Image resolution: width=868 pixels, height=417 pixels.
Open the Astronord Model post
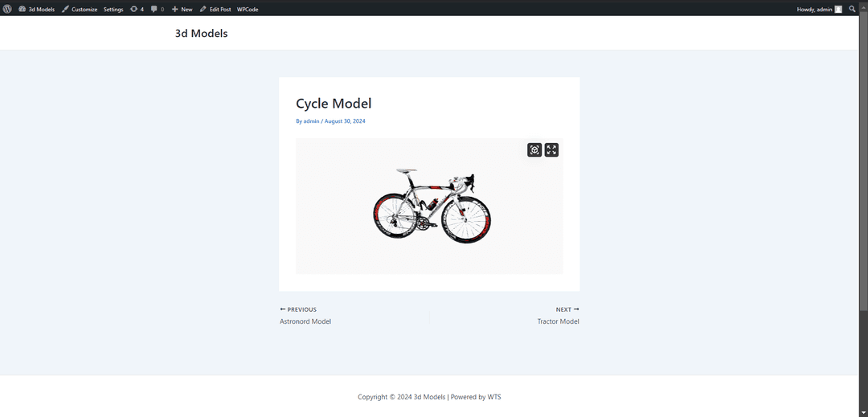pyautogui.click(x=305, y=321)
